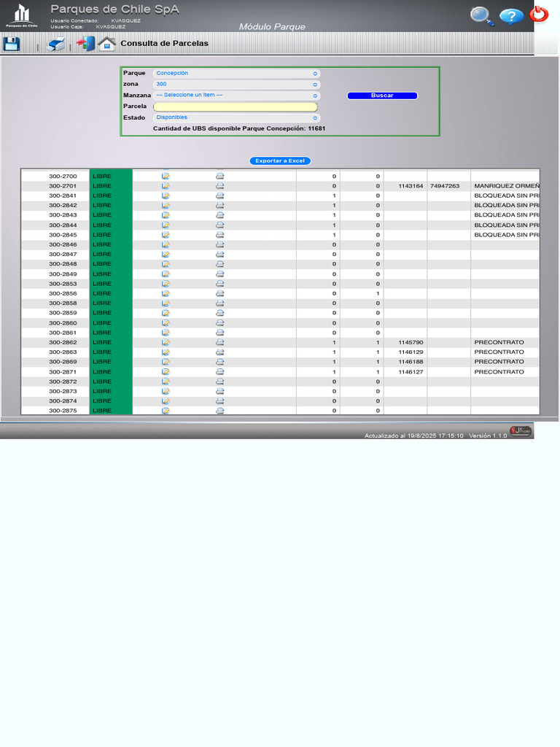Screen dimensions: 560x747
Task: Click PRECONTRATO text in row 300-2862
Action: pyautogui.click(x=499, y=343)
